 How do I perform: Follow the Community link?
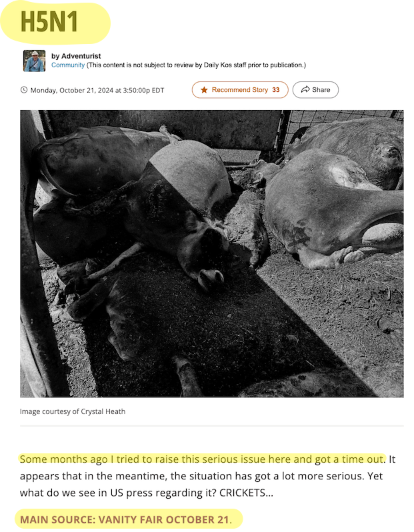68,65
